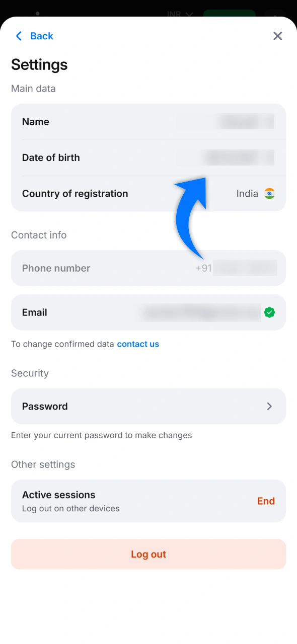Select the INR currency label at the top

174,14
